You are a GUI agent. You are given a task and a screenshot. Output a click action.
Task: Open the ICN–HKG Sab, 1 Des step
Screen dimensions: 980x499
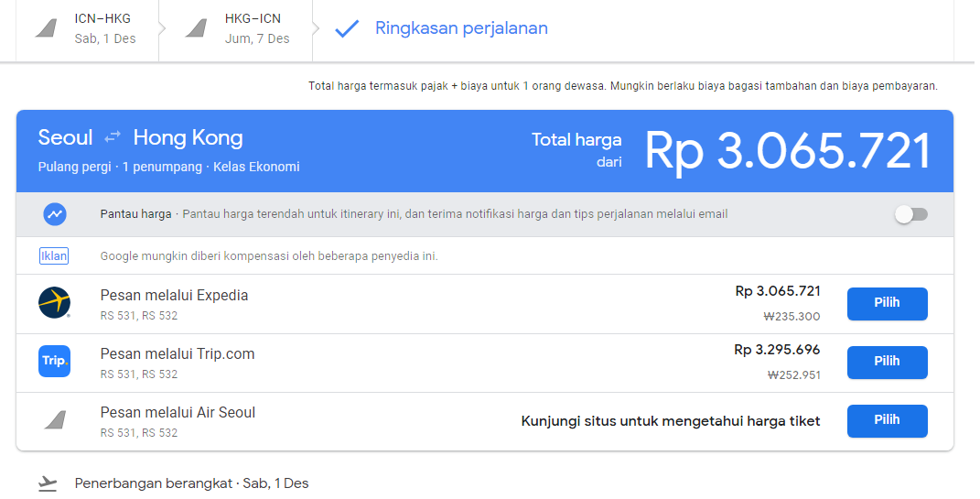88,29
